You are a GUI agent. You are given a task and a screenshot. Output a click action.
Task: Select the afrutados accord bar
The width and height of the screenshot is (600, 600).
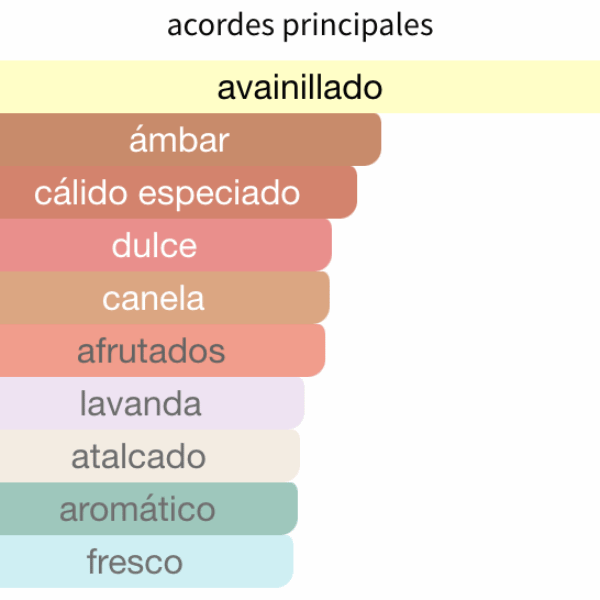tap(163, 351)
